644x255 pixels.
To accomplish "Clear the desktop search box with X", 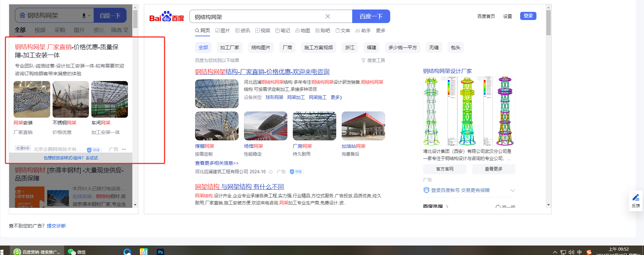I will pyautogui.click(x=328, y=16).
